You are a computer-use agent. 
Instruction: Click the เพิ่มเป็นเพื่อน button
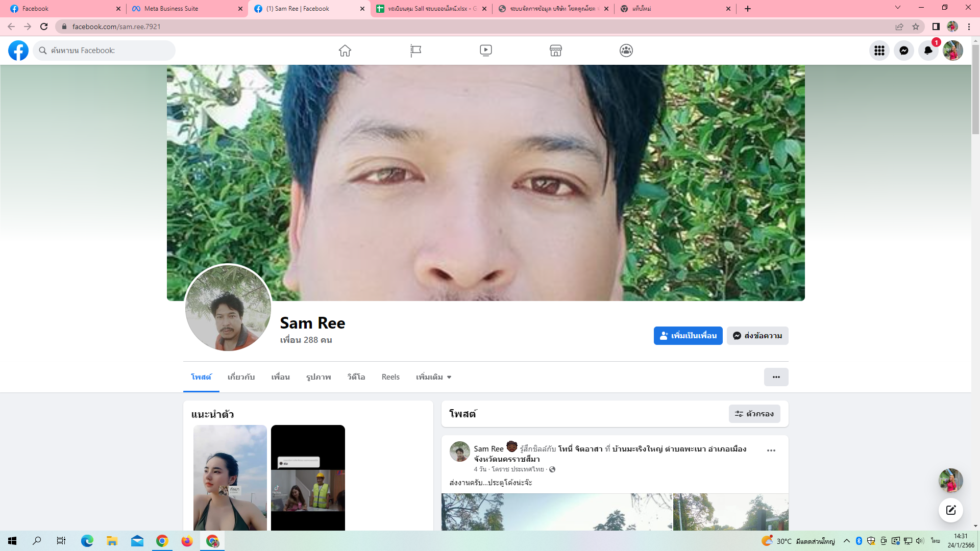click(688, 336)
